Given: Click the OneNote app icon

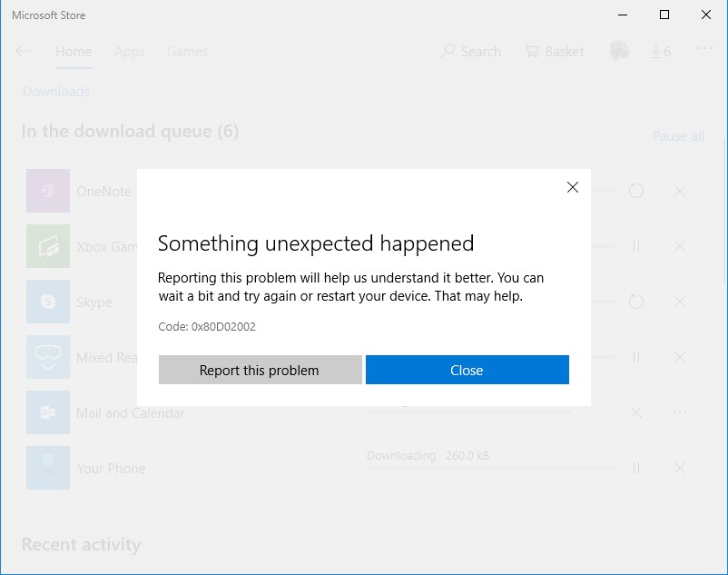Looking at the screenshot, I should [48, 191].
